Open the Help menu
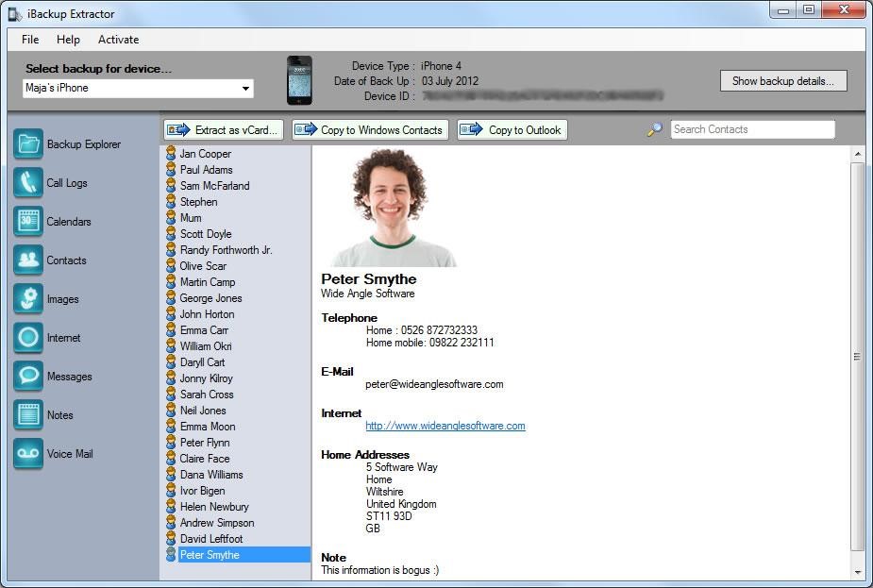The height and width of the screenshot is (588, 873). point(68,40)
